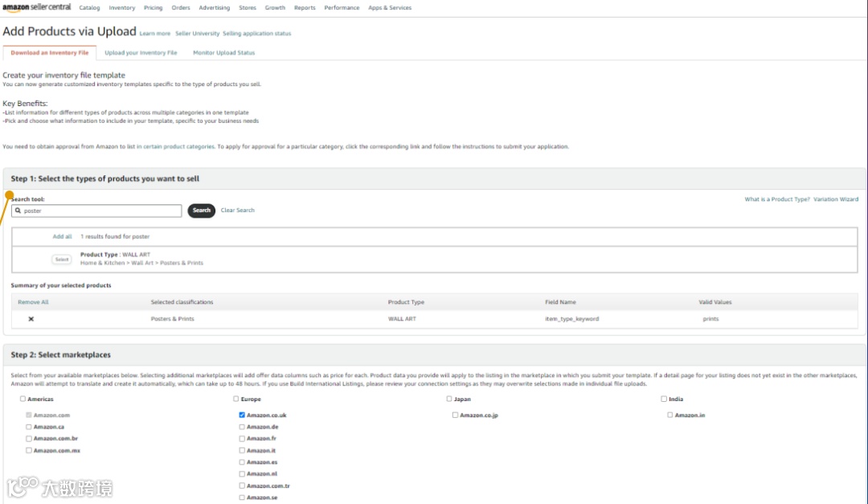Enable the Amazon.ca checkbox

[29, 427]
